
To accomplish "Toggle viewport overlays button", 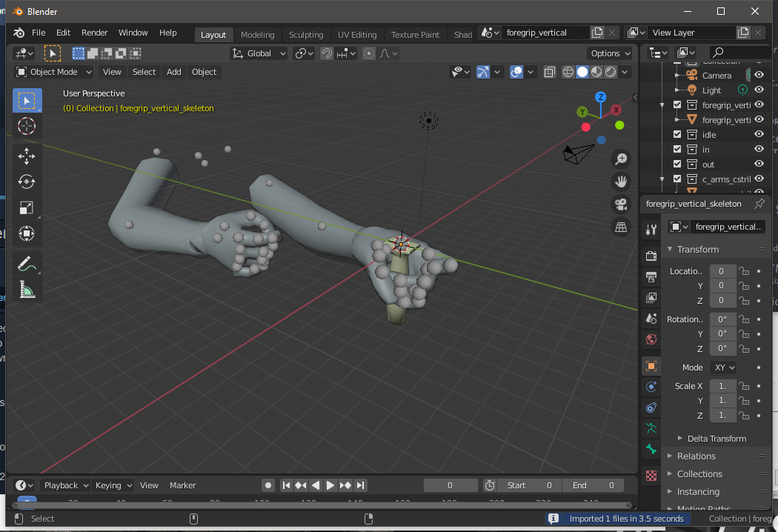I will coord(516,72).
